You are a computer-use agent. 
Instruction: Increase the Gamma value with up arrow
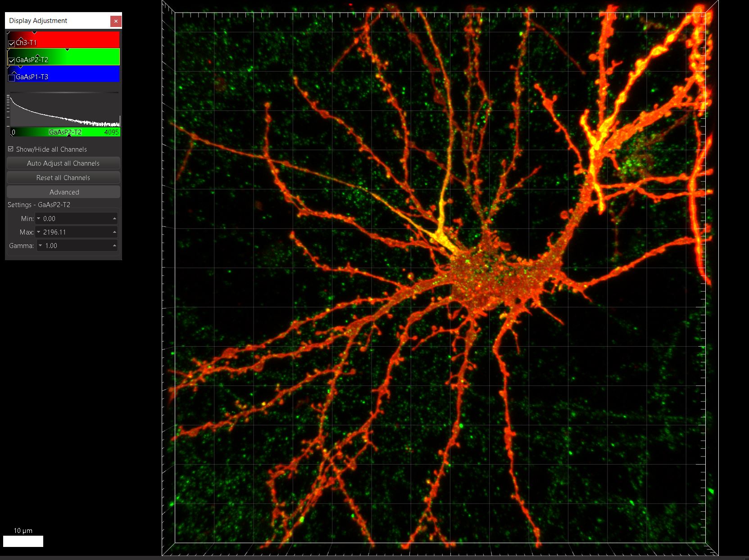click(114, 245)
